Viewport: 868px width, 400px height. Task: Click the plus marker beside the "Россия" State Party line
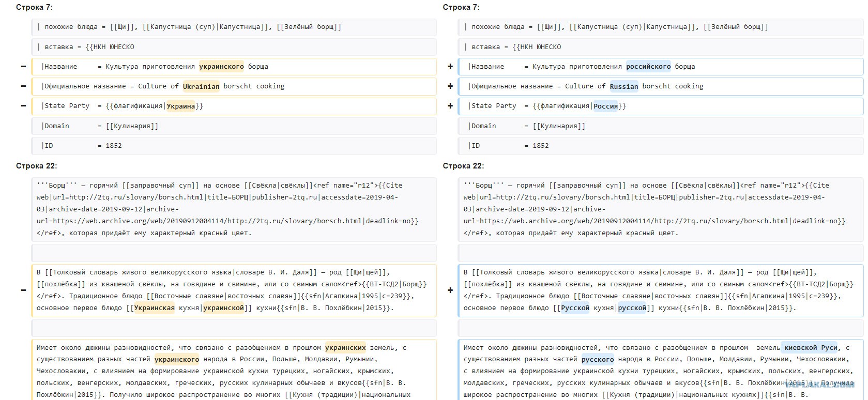(450, 106)
